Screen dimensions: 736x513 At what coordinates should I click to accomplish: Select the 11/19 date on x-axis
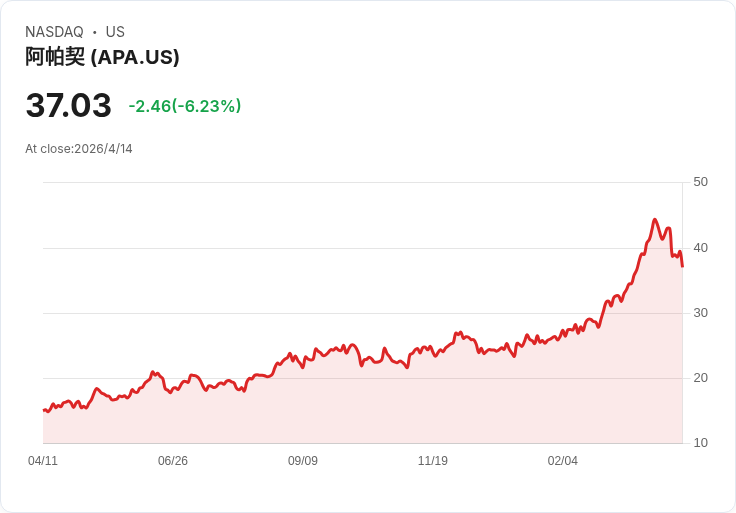click(x=433, y=461)
